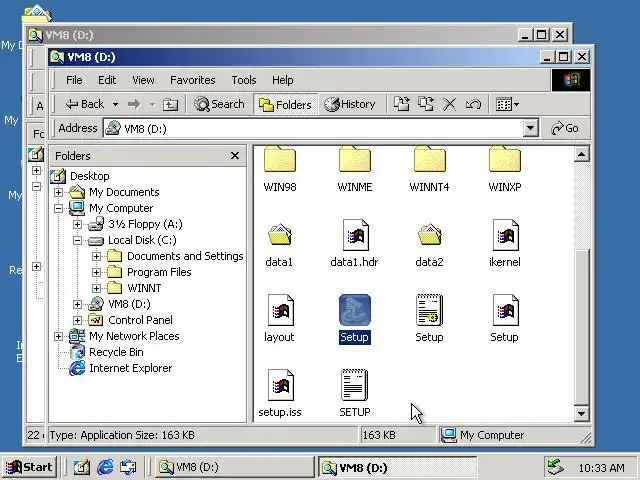Click the Back toolbar button

tap(85, 104)
